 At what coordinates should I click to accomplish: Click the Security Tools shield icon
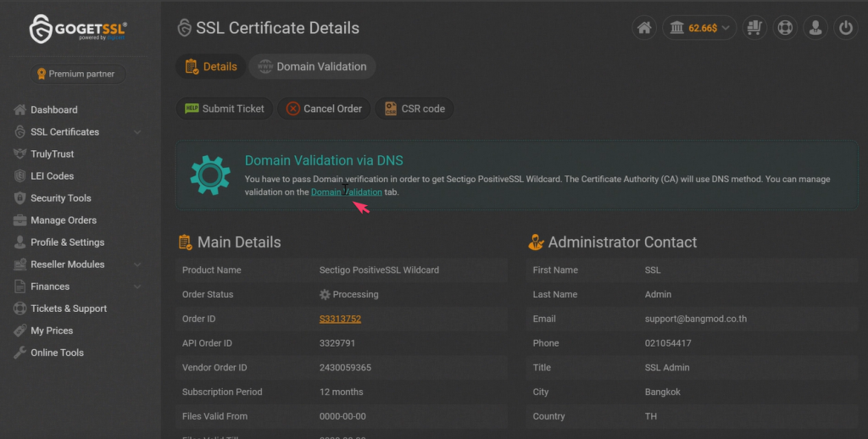20,198
